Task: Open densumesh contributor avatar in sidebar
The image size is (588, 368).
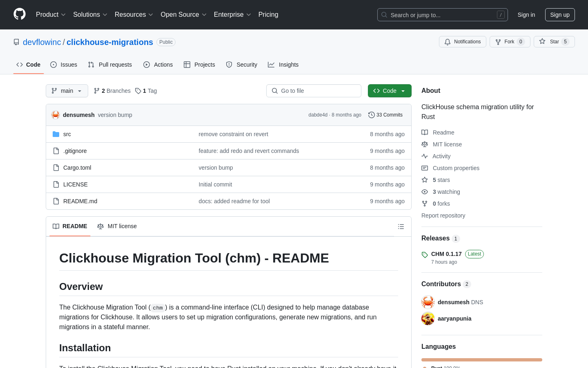Action: click(x=428, y=302)
